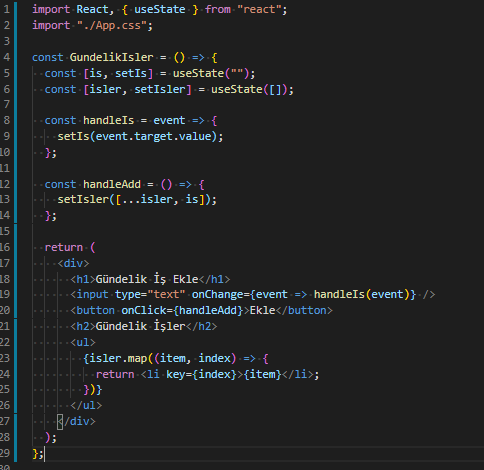Click the "handleIs" name in the const declaration on line 8
Screen dimensions: 484x470
coord(109,120)
